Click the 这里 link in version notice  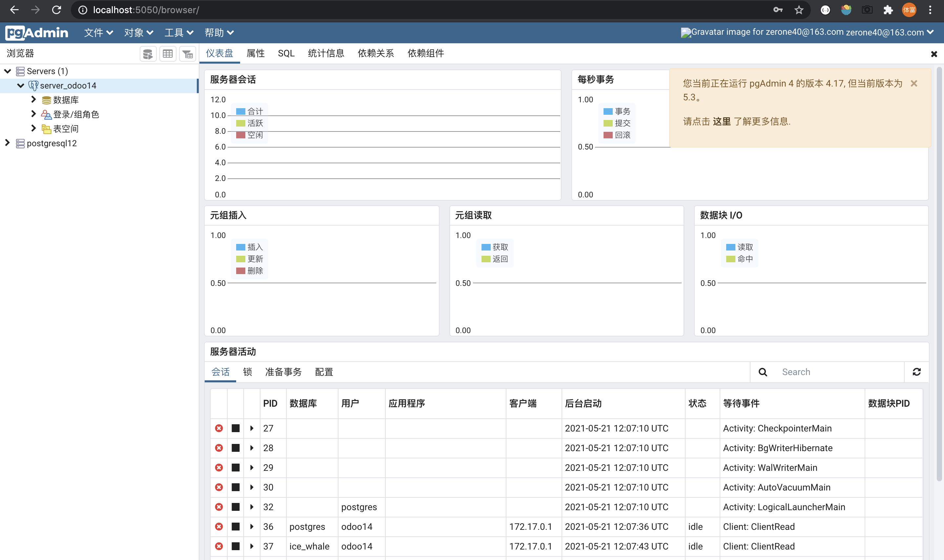coord(723,121)
